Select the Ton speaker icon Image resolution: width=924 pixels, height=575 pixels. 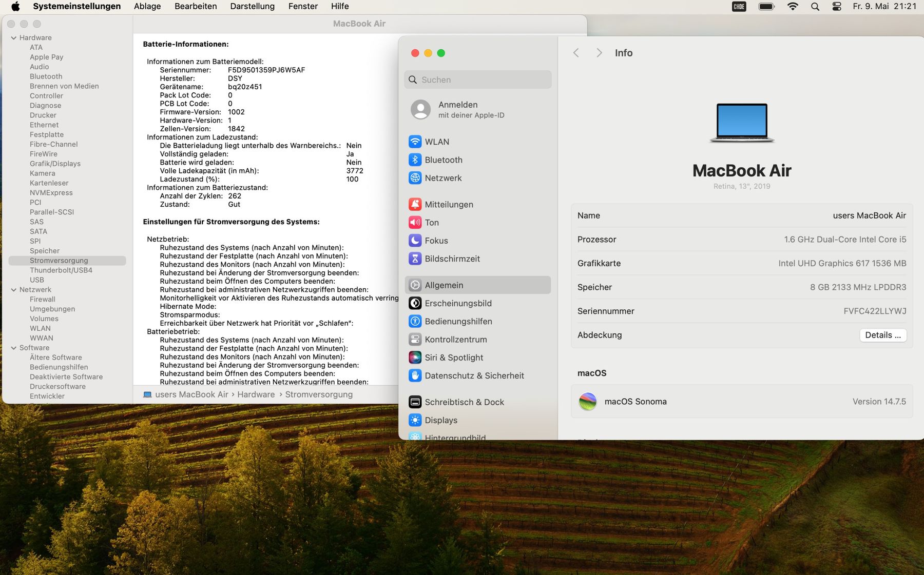415,222
